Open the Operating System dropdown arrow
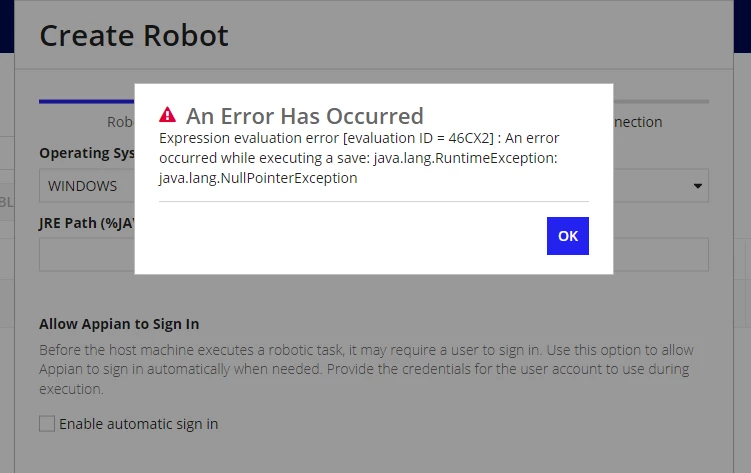 698,186
